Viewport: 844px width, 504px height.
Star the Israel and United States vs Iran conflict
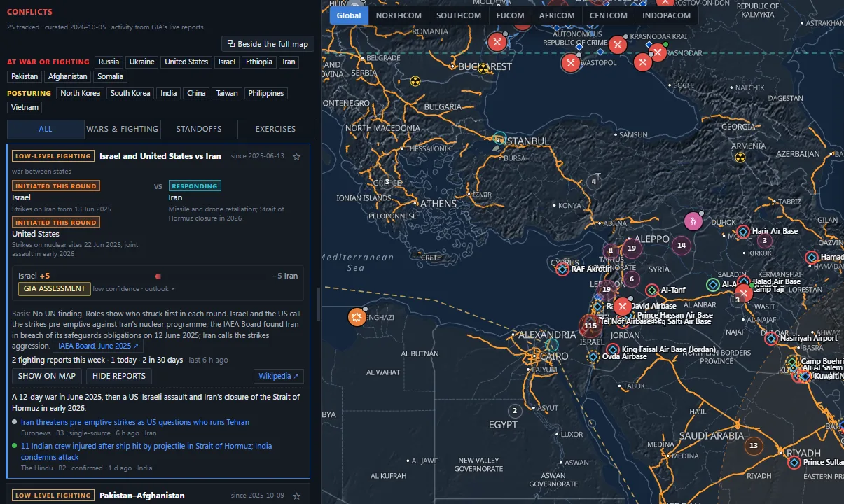tap(296, 157)
